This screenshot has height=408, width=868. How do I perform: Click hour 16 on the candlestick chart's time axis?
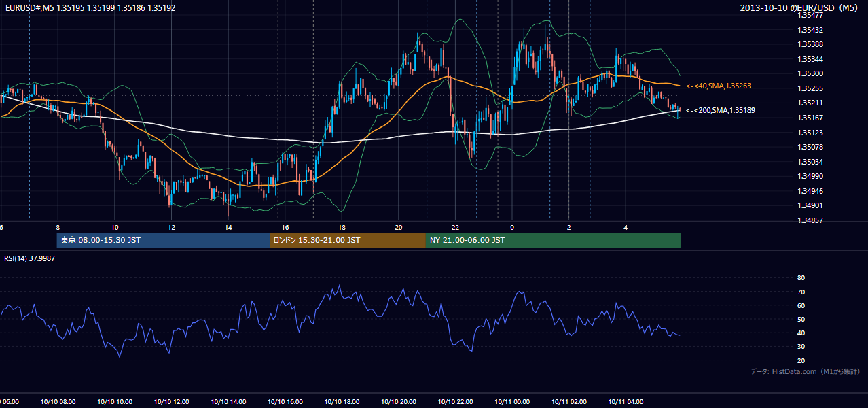[285, 227]
